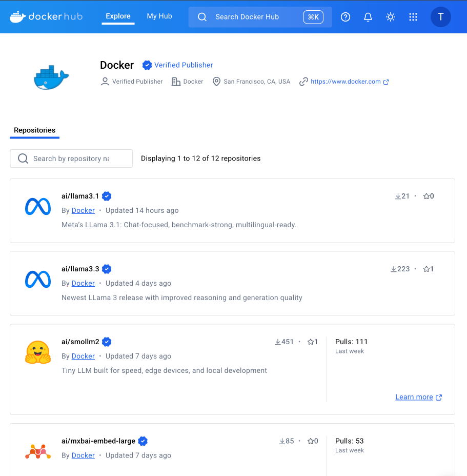Click Learn more link on smollm2 card
The image size is (467, 476).
click(x=414, y=397)
